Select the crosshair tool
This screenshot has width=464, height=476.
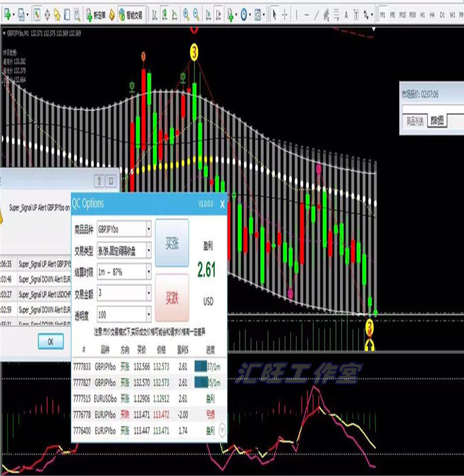tap(285, 14)
